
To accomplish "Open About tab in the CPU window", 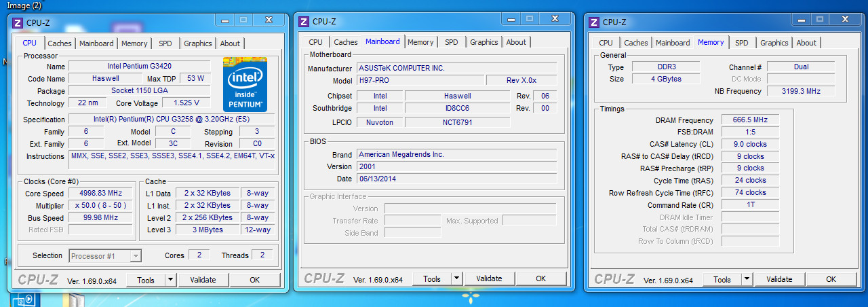I will (230, 43).
